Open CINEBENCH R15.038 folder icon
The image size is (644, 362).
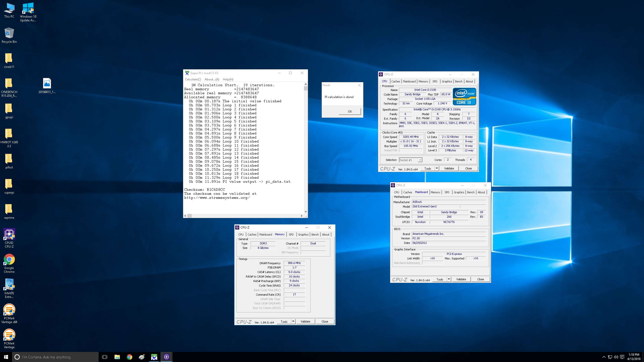[9, 87]
